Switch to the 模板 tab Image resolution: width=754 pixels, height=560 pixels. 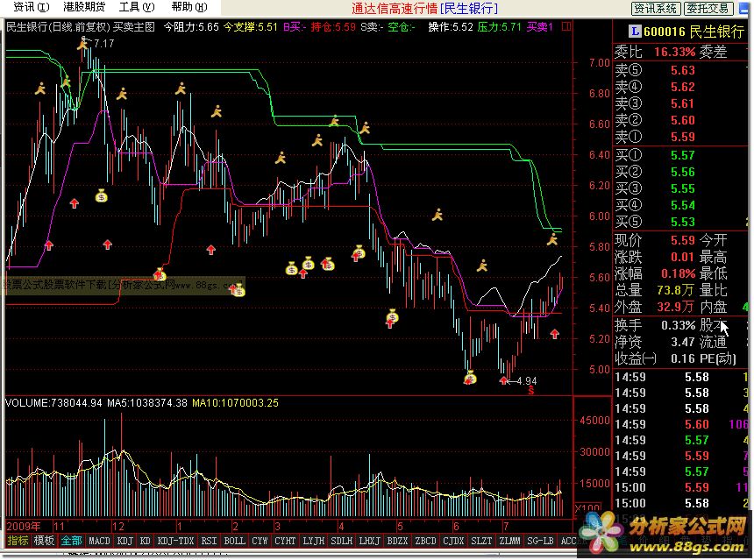click(x=44, y=542)
